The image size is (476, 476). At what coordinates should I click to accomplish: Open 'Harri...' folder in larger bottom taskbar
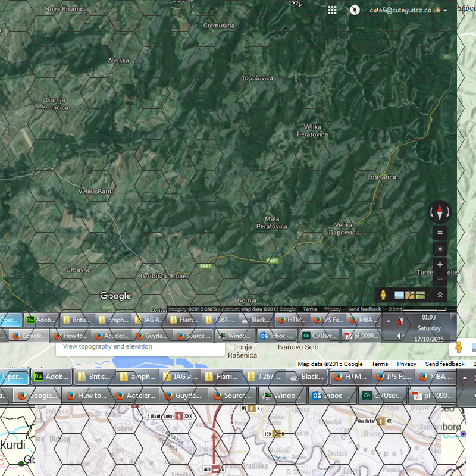click(x=222, y=377)
